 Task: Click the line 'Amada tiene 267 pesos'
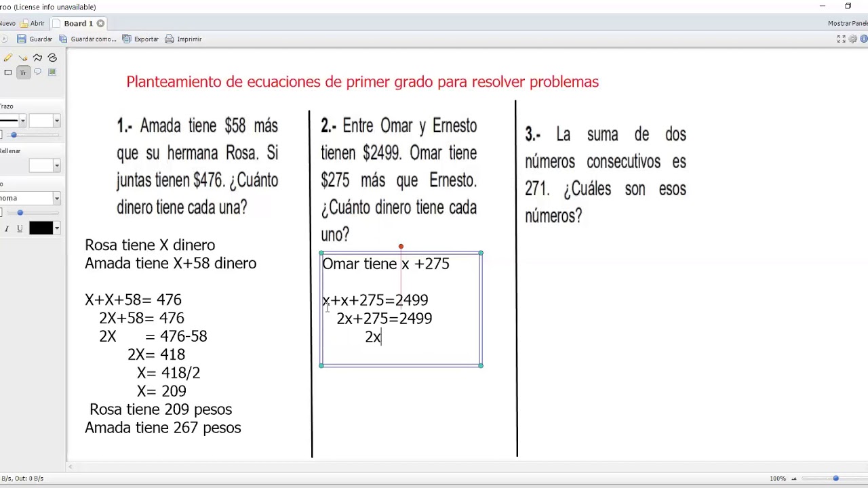coord(163,428)
